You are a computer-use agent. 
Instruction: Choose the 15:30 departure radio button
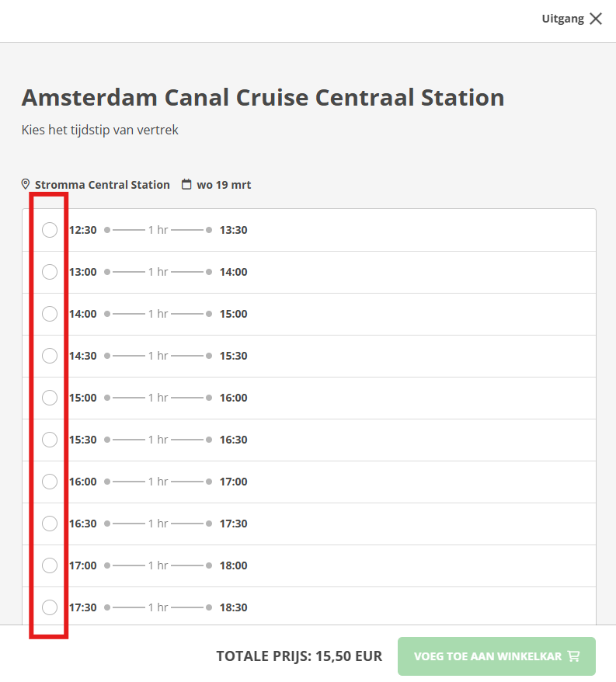50,440
